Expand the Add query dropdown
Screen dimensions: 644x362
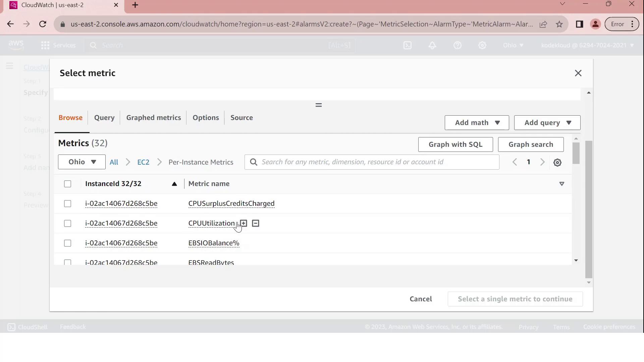pyautogui.click(x=547, y=123)
